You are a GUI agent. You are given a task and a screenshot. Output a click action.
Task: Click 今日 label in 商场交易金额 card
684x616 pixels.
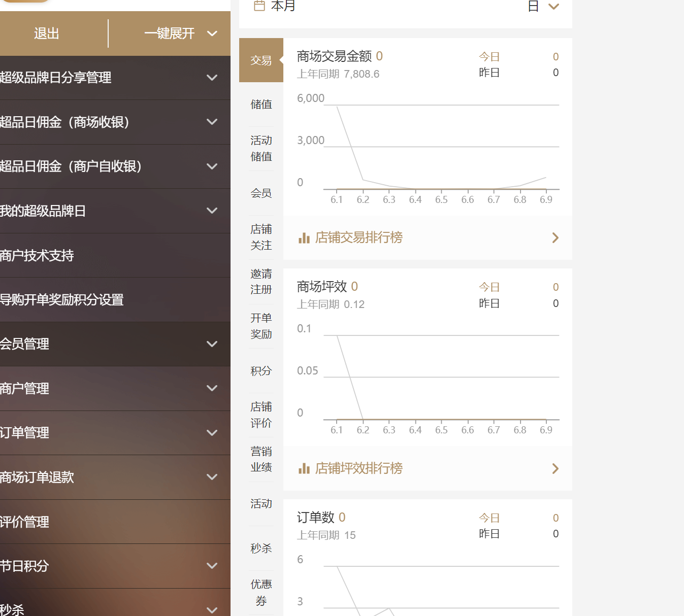point(490,57)
